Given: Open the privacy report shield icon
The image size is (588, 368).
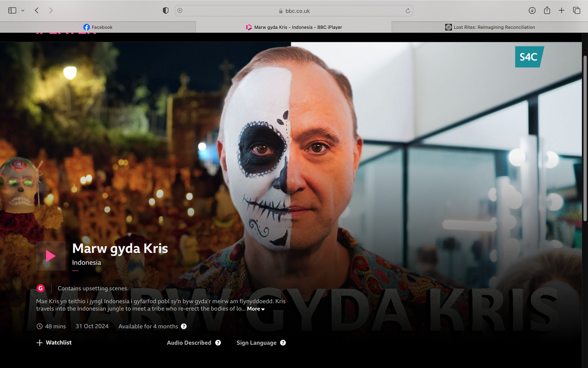Looking at the screenshot, I should click(166, 10).
